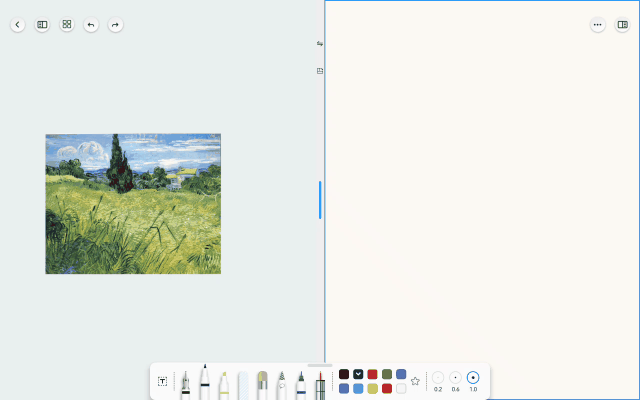Select the yellow highlighter tool
The height and width of the screenshot is (400, 640).
click(224, 385)
